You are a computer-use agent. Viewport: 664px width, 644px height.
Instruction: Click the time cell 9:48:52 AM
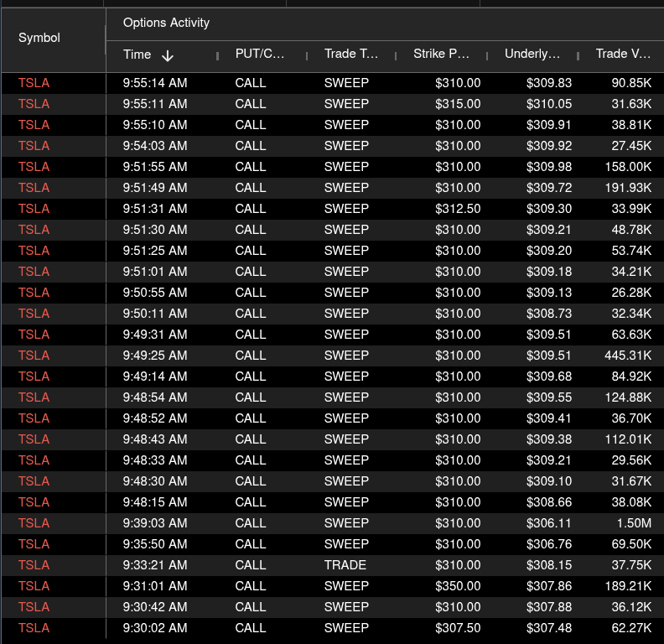click(x=155, y=418)
